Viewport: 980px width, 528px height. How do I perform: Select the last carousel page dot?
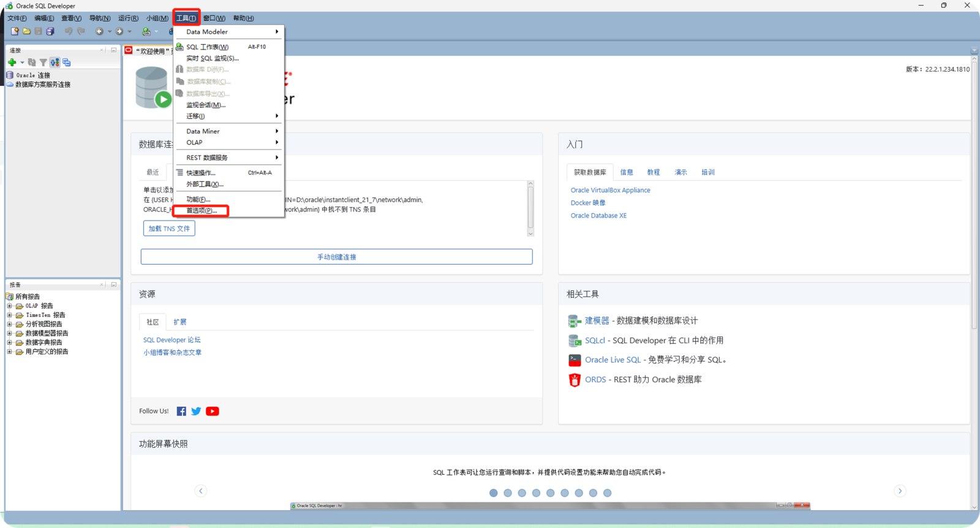pos(608,493)
